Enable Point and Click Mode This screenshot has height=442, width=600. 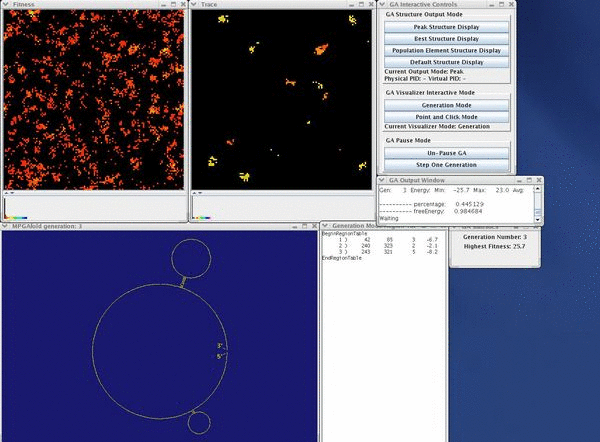click(447, 117)
